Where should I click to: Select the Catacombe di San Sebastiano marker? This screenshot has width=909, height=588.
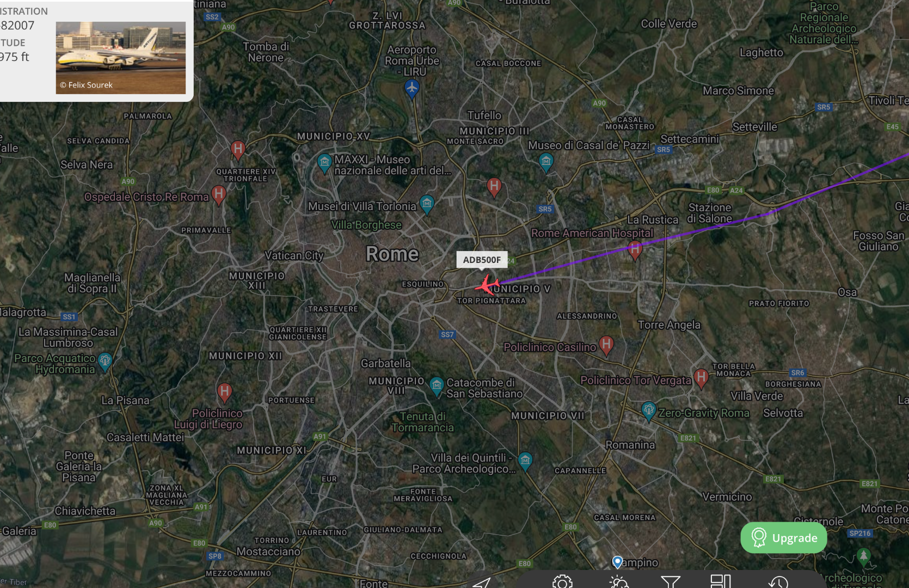(437, 387)
